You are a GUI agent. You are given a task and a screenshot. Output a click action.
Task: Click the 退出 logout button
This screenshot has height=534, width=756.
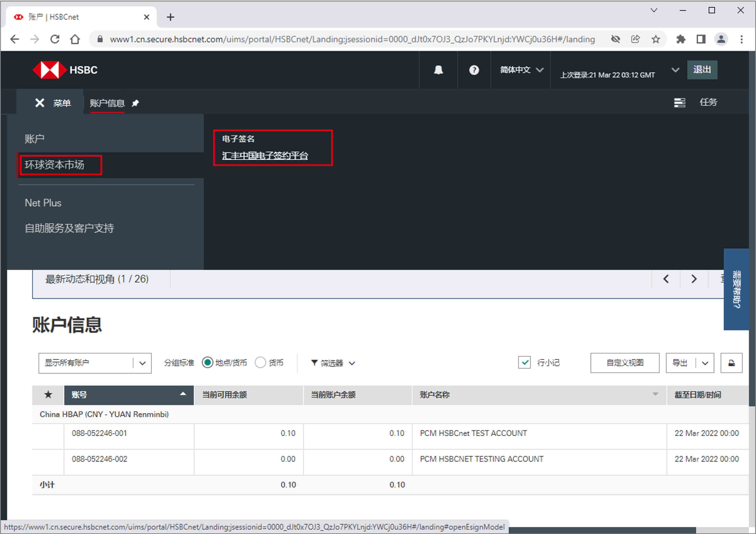(702, 70)
